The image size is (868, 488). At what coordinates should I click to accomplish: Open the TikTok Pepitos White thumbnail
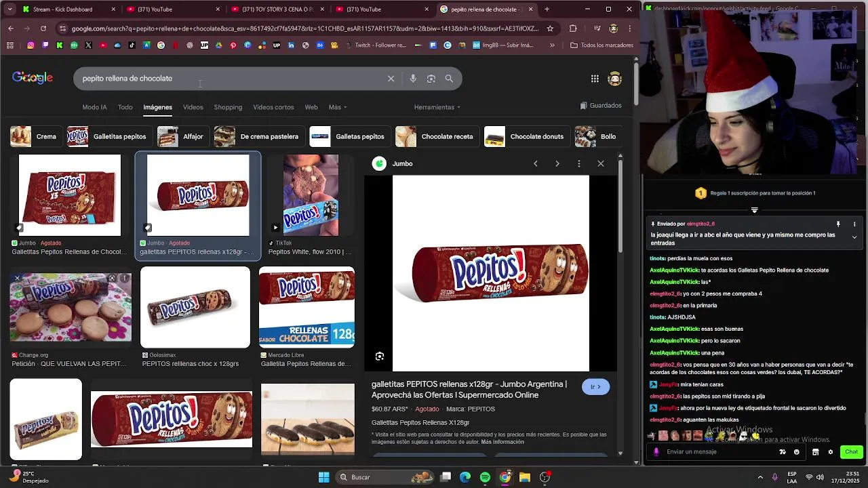pos(311,195)
